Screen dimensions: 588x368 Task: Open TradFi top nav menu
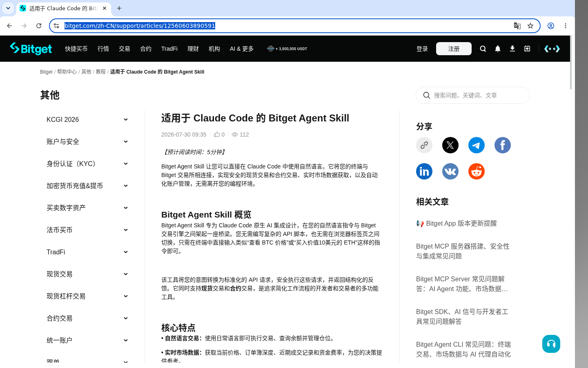(x=169, y=49)
